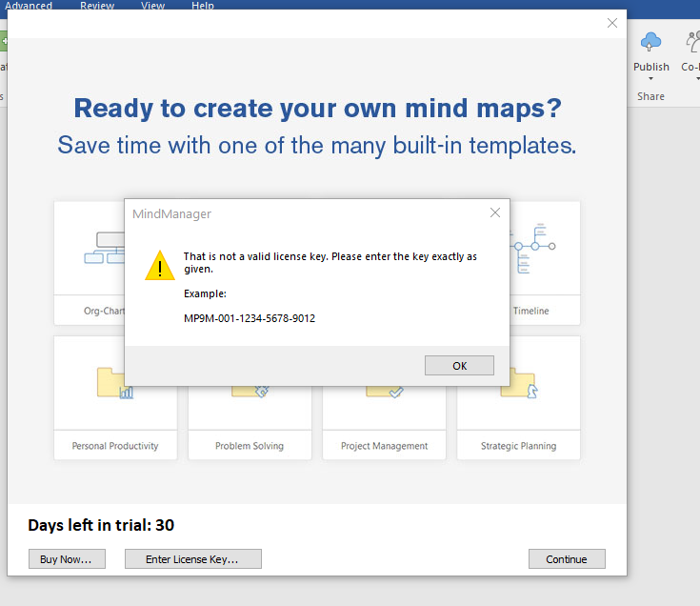Select the Project Management template label
700x606 pixels.
coord(384,446)
